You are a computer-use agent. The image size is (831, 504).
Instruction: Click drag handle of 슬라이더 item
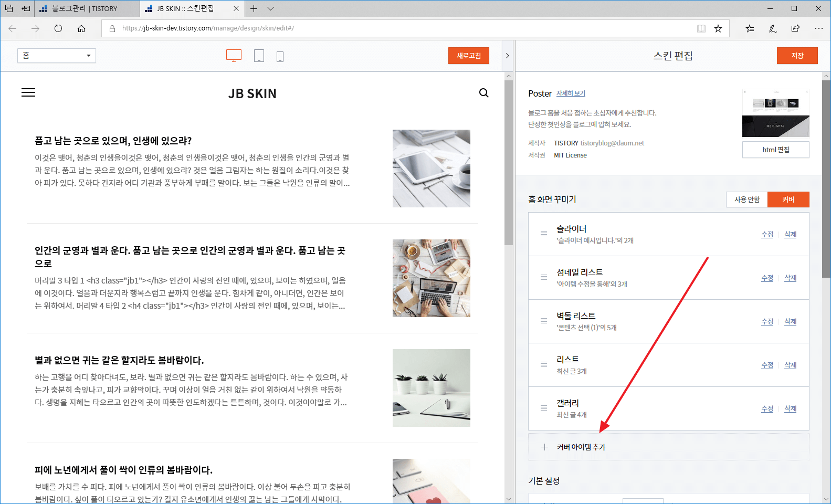tap(544, 234)
